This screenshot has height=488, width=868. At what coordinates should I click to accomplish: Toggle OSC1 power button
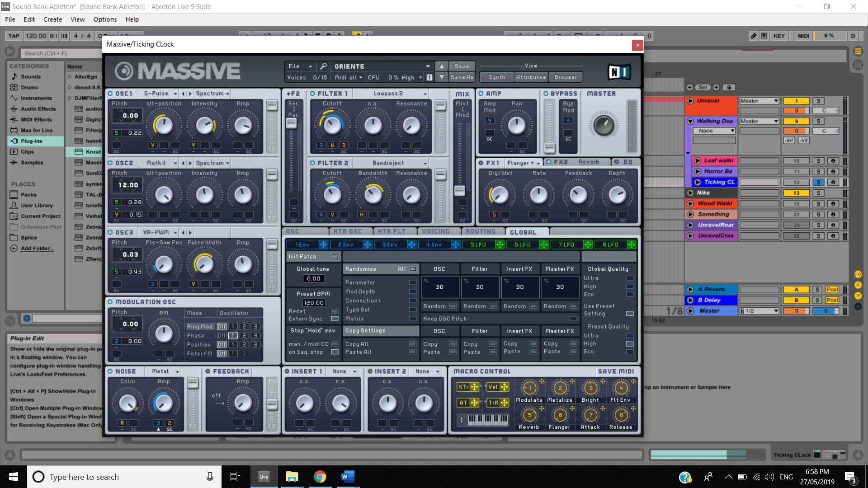(x=110, y=94)
